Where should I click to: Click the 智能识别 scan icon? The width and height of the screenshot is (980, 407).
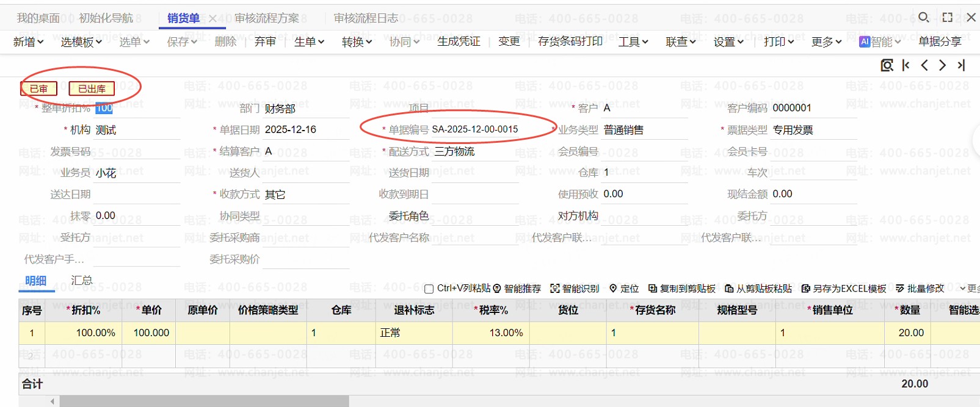[x=555, y=289]
